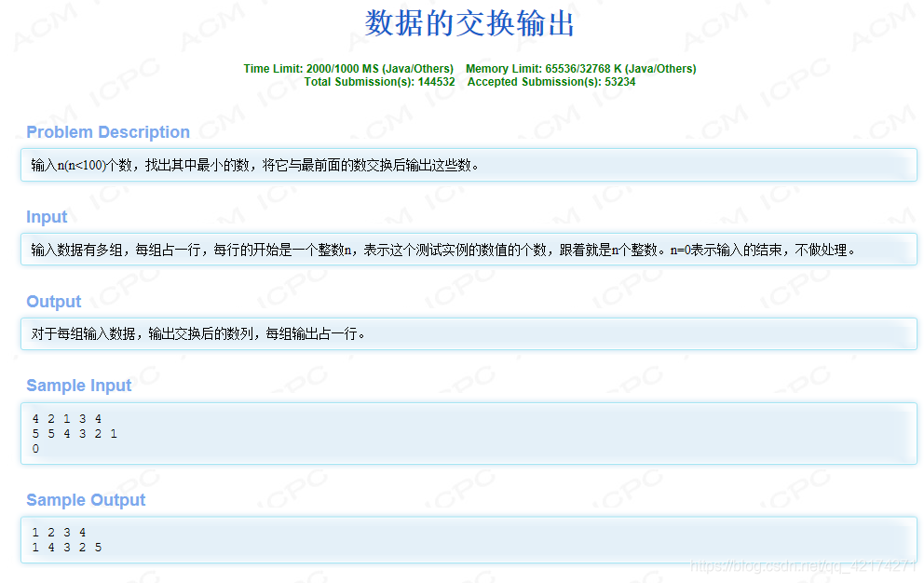Click sample output line 1 4 3 2 5
Screen dimensions: 924x583
(66, 548)
